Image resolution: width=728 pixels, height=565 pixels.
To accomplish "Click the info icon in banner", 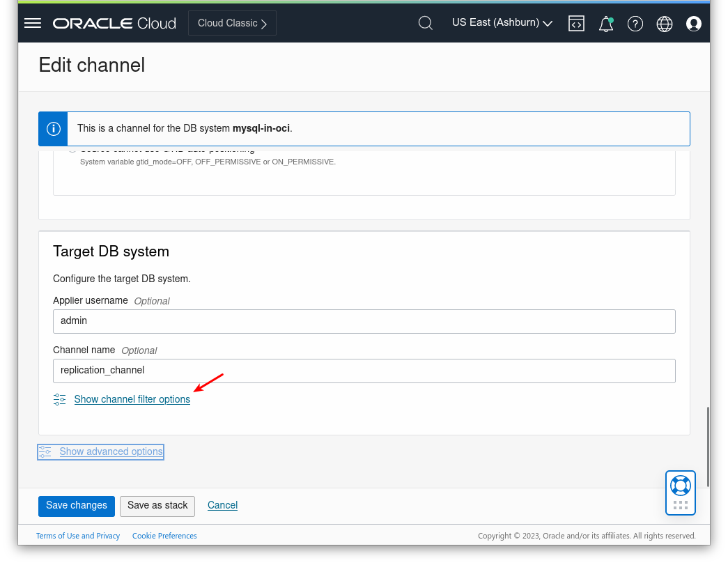I will pos(54,129).
